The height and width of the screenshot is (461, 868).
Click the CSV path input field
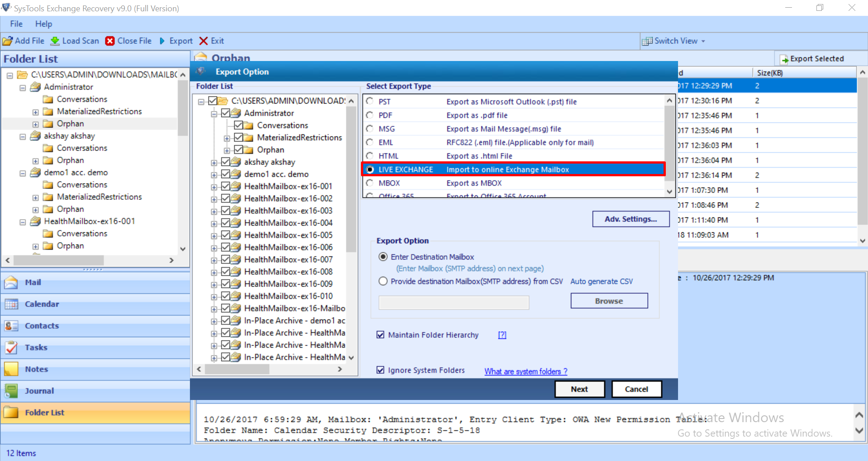tap(454, 302)
